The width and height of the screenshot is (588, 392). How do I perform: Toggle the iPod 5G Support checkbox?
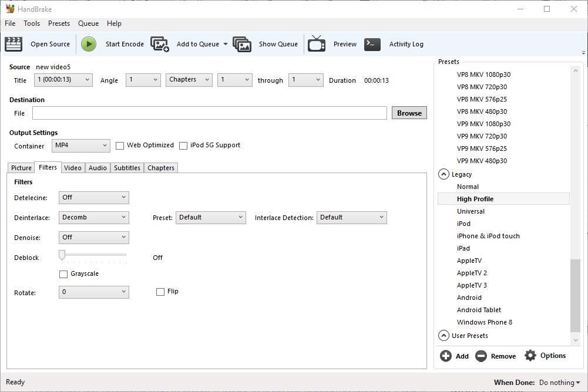pyautogui.click(x=183, y=146)
